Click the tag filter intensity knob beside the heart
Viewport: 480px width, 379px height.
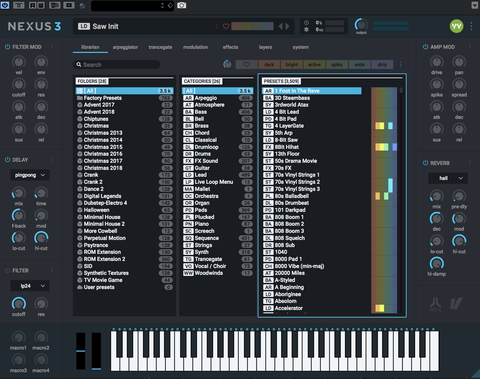(227, 64)
